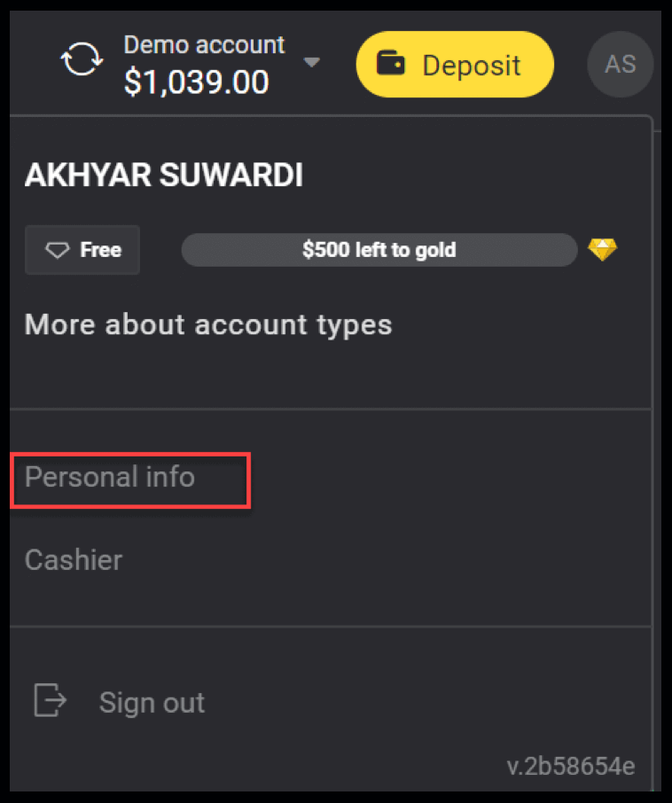This screenshot has height=803, width=672.
Task: Click the Free account status badge
Action: 82,250
